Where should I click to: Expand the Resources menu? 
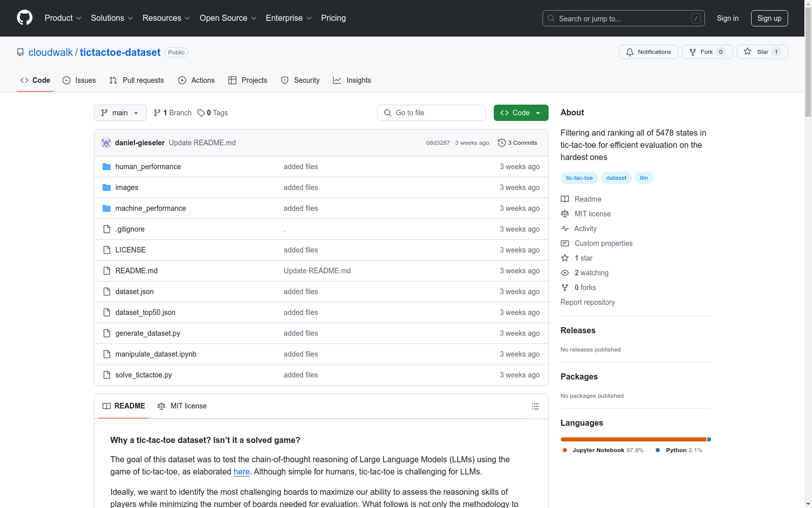(x=166, y=18)
